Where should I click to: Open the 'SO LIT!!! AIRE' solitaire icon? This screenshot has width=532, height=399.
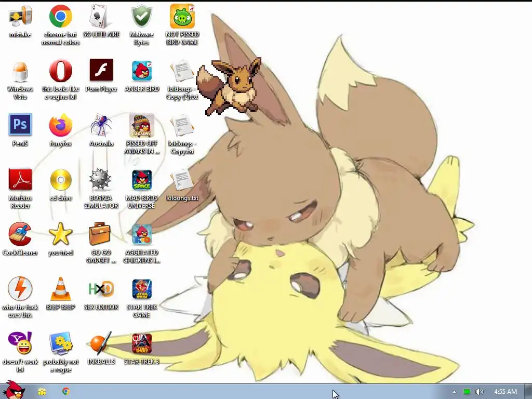click(x=101, y=16)
